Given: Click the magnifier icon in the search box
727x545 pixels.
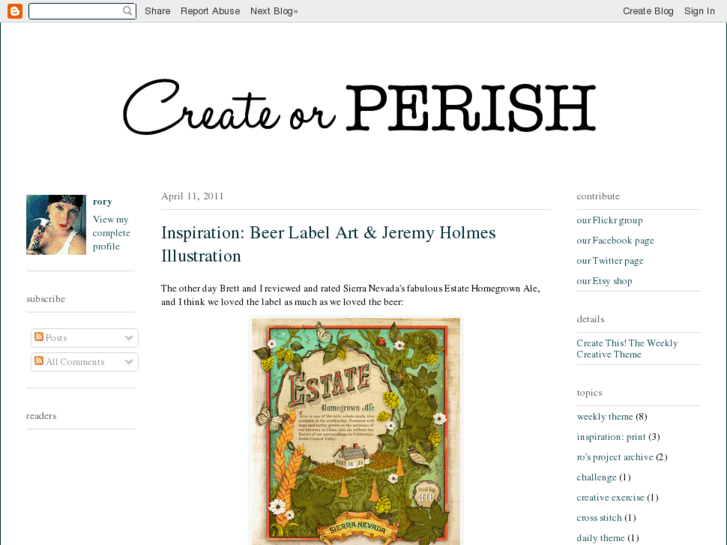Looking at the screenshot, I should [x=127, y=11].
